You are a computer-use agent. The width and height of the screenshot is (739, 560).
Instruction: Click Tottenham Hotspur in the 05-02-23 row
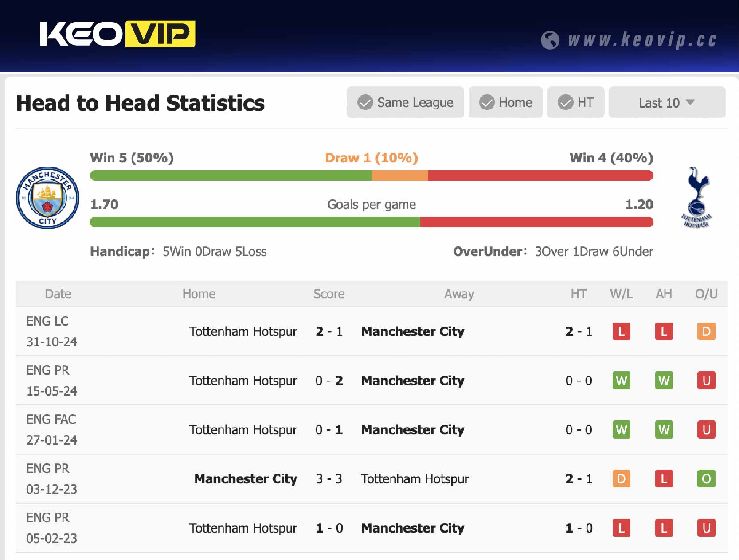point(243,528)
